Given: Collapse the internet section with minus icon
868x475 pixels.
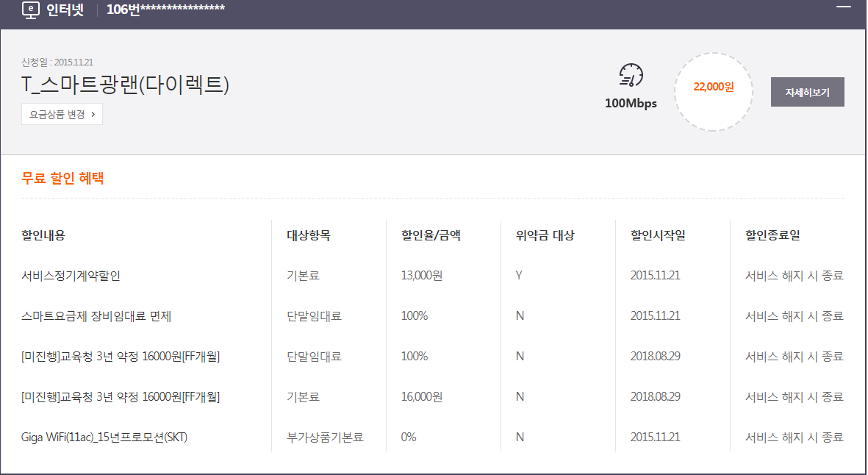Looking at the screenshot, I should pos(843,6).
